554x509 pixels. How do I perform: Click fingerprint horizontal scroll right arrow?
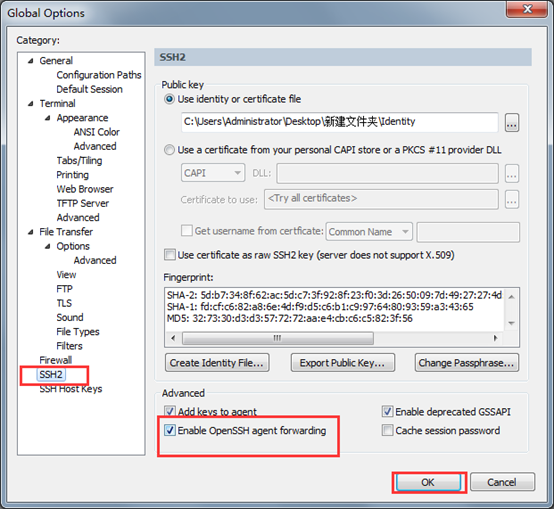pos(495,338)
